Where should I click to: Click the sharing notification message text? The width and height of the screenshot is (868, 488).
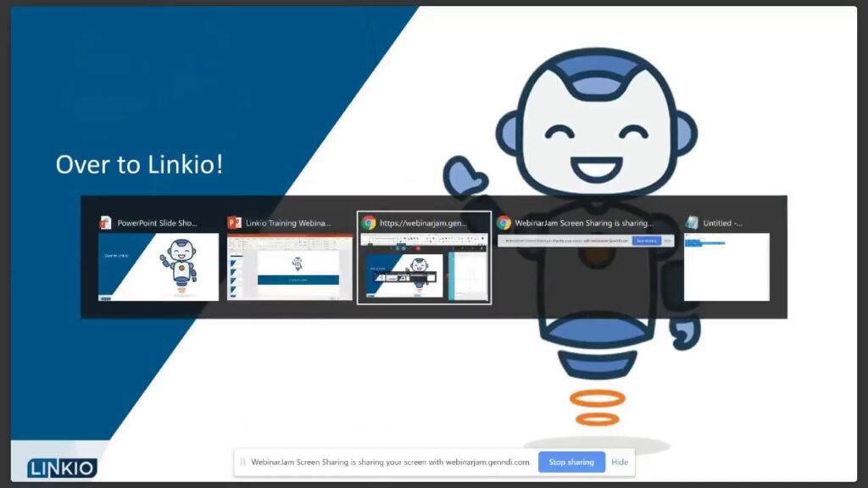pos(391,462)
